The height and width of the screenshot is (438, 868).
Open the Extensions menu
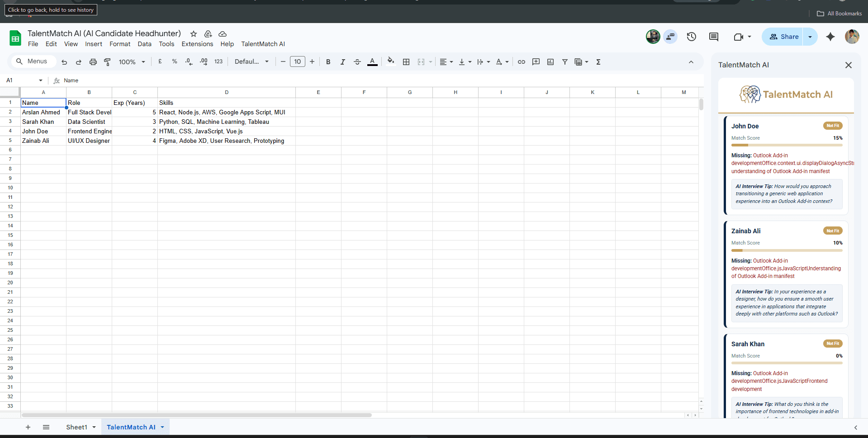[197, 44]
